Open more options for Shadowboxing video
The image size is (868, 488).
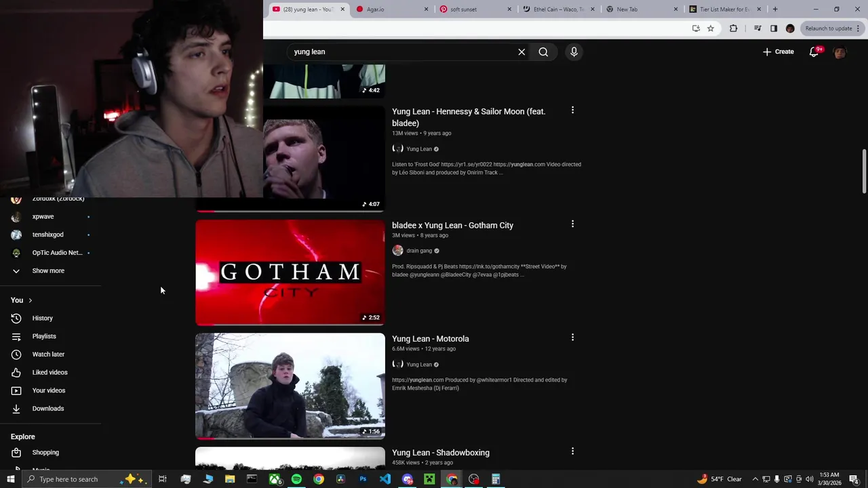click(x=572, y=451)
